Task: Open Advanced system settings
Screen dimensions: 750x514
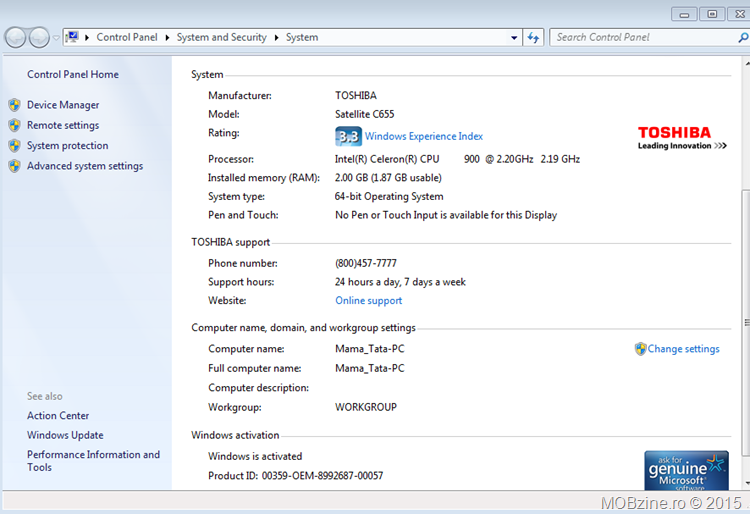Action: [85, 166]
